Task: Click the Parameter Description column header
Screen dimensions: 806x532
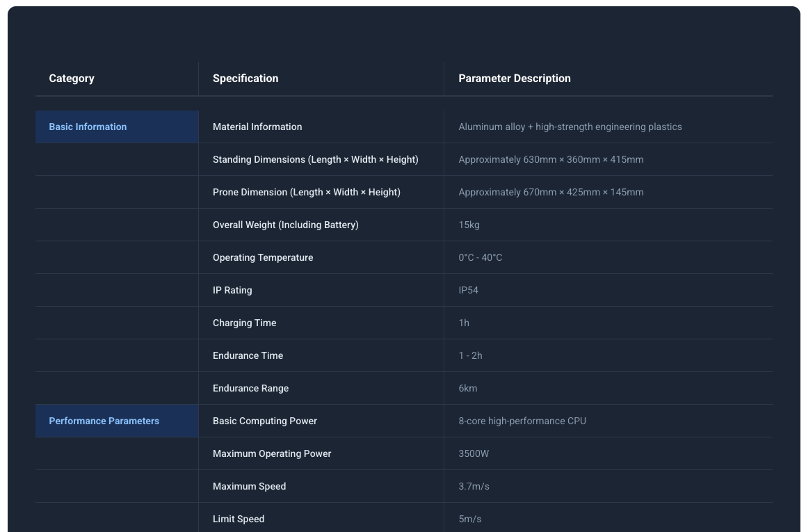Action: pos(514,79)
